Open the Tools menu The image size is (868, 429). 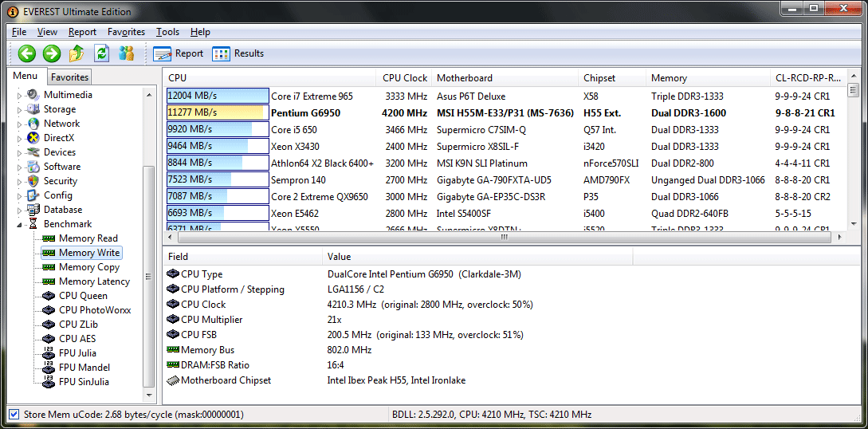coord(167,32)
